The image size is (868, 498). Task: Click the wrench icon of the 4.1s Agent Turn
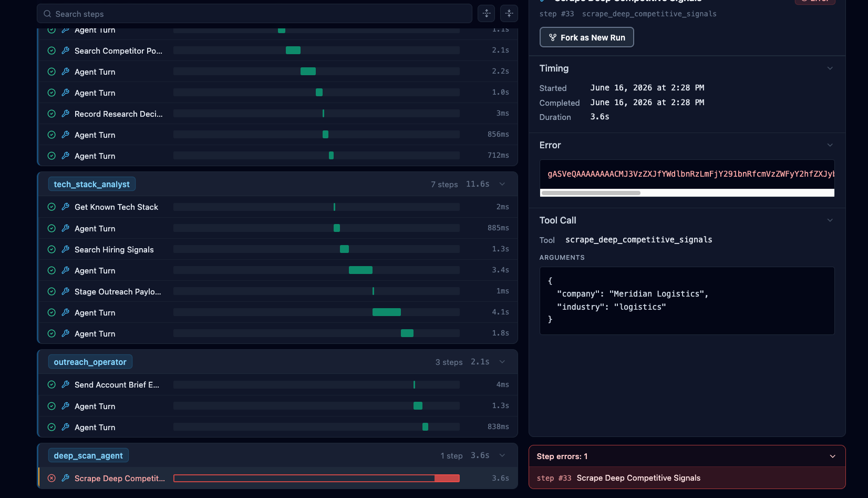[66, 312]
